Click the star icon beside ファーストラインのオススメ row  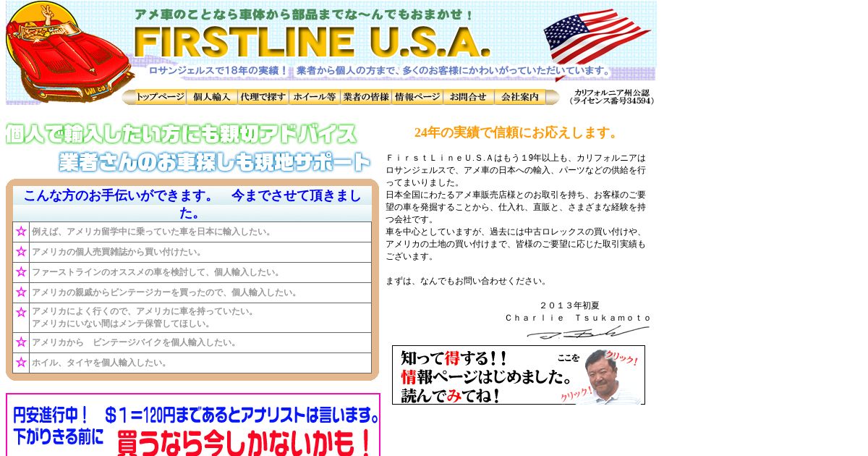coord(21,272)
